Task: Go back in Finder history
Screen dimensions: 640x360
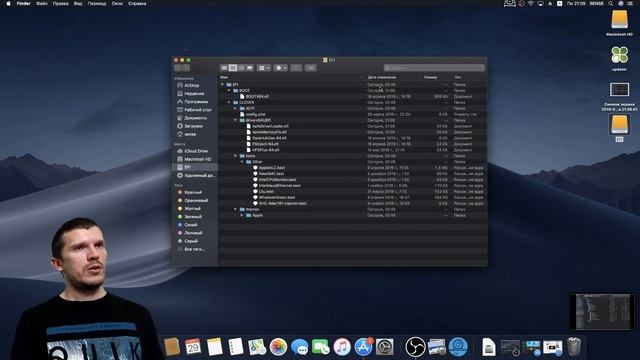Action: tap(178, 68)
